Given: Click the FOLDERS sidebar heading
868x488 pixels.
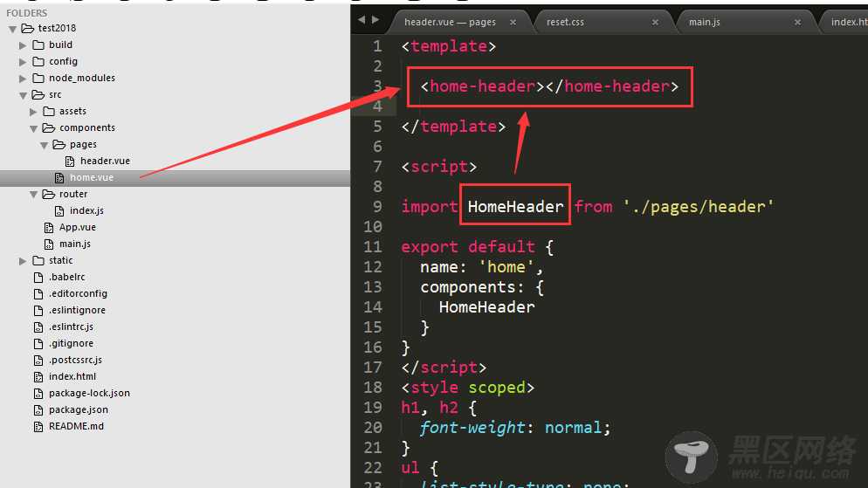Looking at the screenshot, I should [x=26, y=13].
